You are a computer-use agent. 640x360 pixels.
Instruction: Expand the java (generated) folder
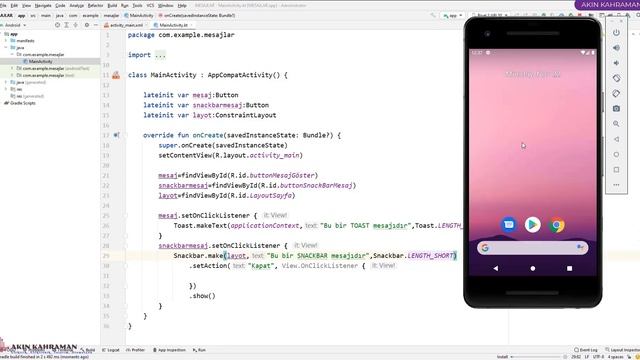pos(6,82)
